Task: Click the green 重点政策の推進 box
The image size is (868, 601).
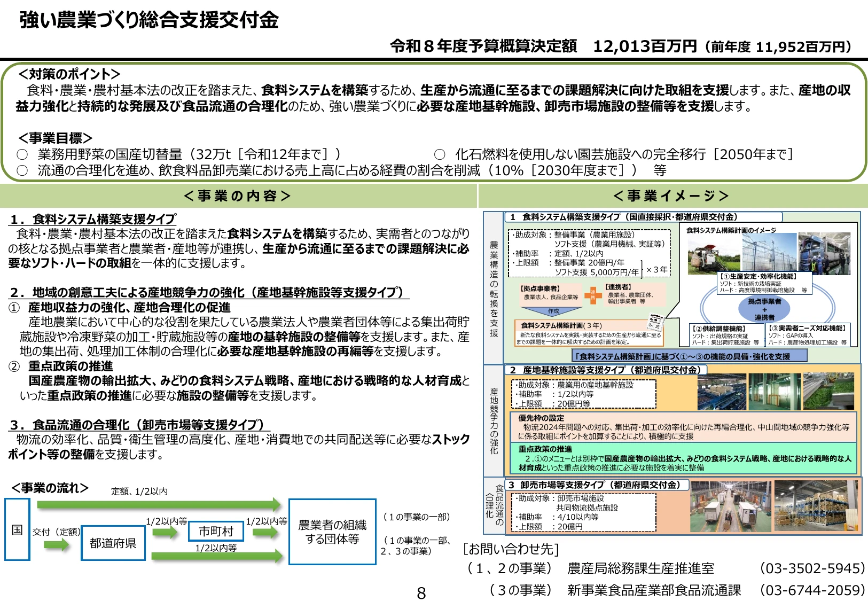Action: click(684, 458)
